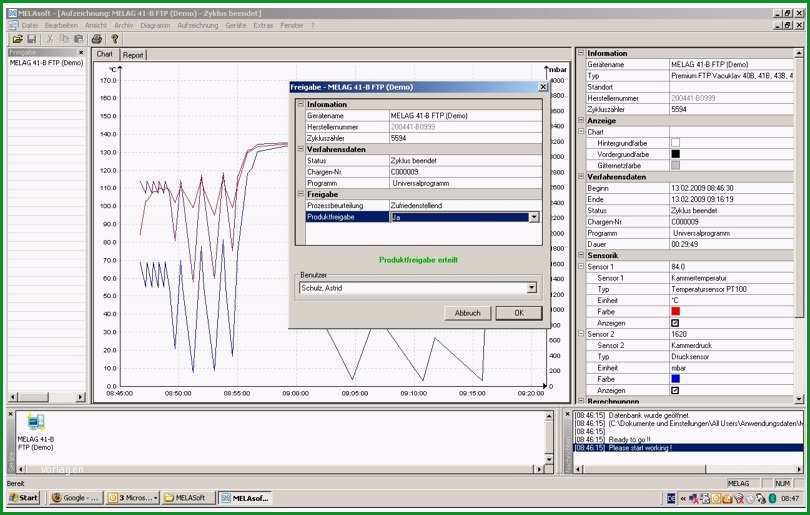Click the green Bluetooth tray icon

pyautogui.click(x=772, y=498)
